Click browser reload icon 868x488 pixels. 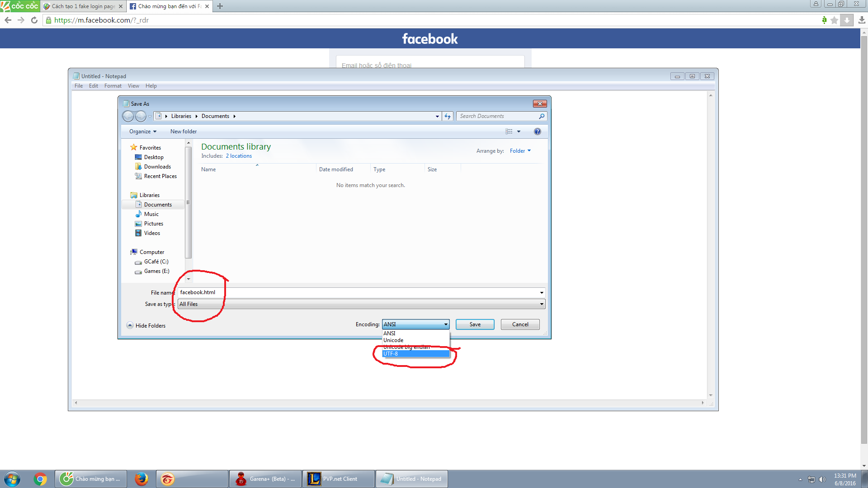click(x=34, y=20)
